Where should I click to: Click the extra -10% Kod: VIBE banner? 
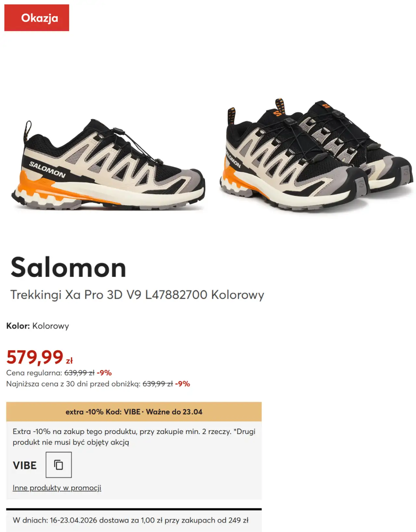(x=134, y=412)
